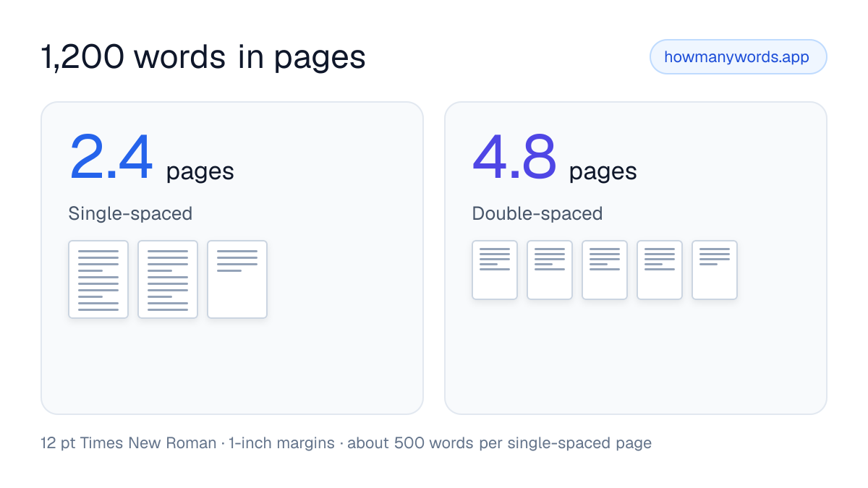Click the third double-spaced page icon
This screenshot has width=868, height=488.
click(x=605, y=270)
